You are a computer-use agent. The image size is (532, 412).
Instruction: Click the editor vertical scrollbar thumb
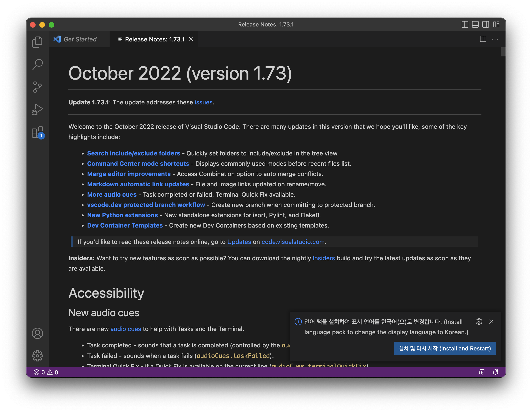(x=503, y=52)
